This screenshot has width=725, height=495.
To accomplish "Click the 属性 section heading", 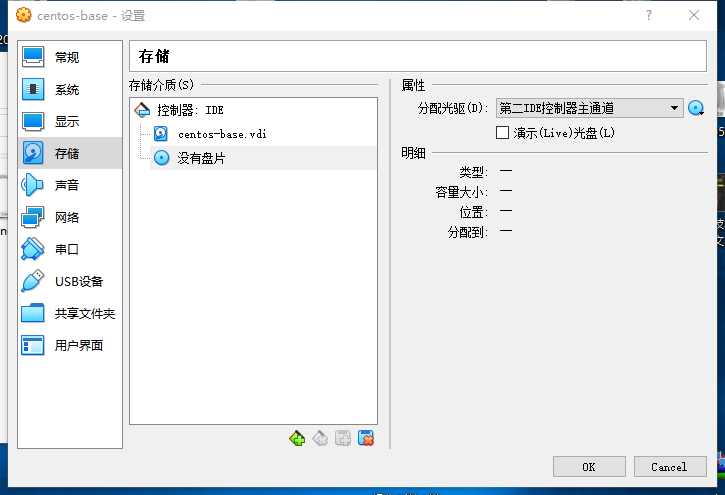I will [413, 85].
